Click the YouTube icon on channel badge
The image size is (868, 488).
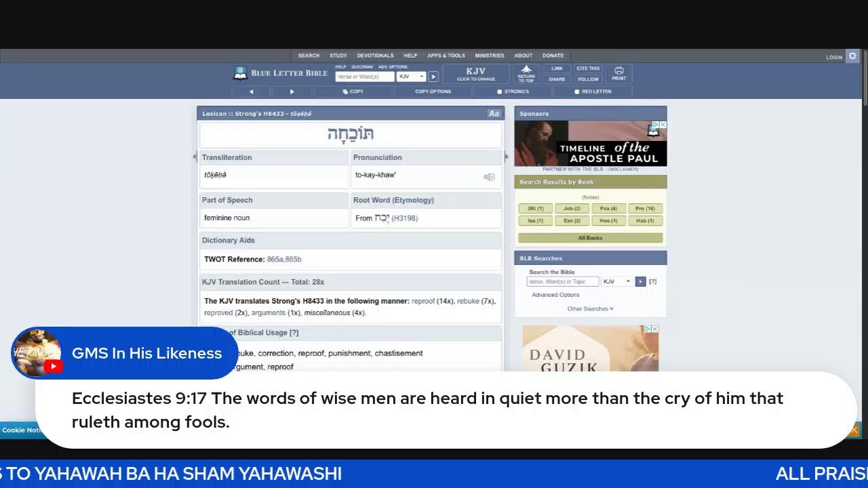point(53,366)
